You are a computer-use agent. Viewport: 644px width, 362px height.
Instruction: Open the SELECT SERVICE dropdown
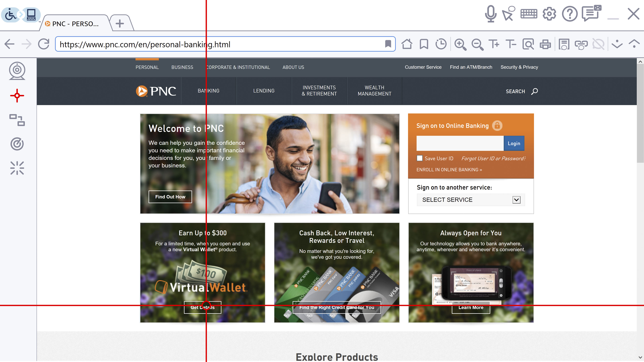pyautogui.click(x=471, y=200)
